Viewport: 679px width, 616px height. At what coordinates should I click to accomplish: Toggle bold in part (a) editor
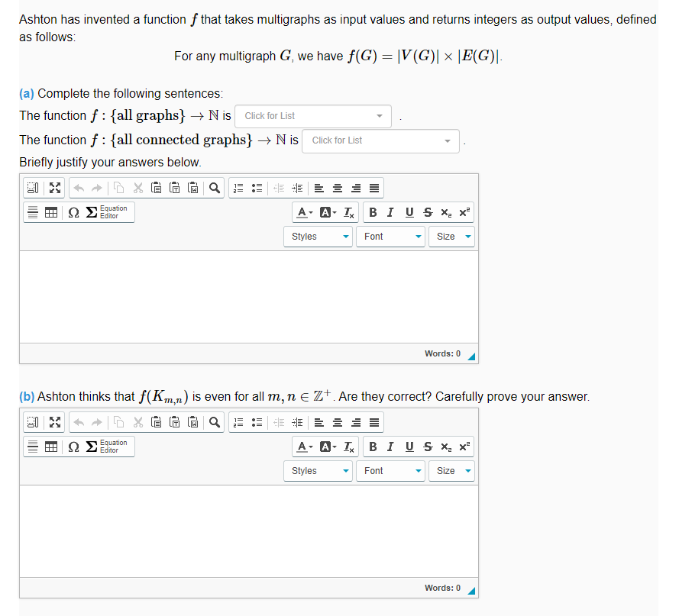[373, 212]
